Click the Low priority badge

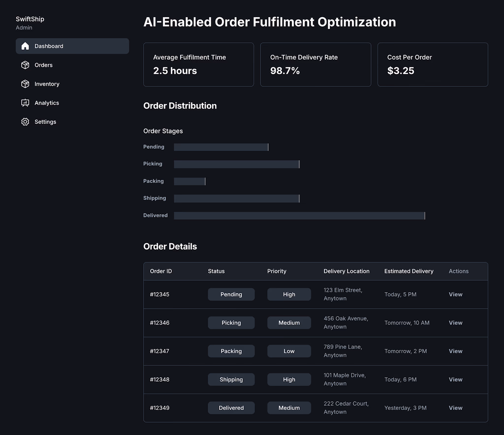pos(289,351)
